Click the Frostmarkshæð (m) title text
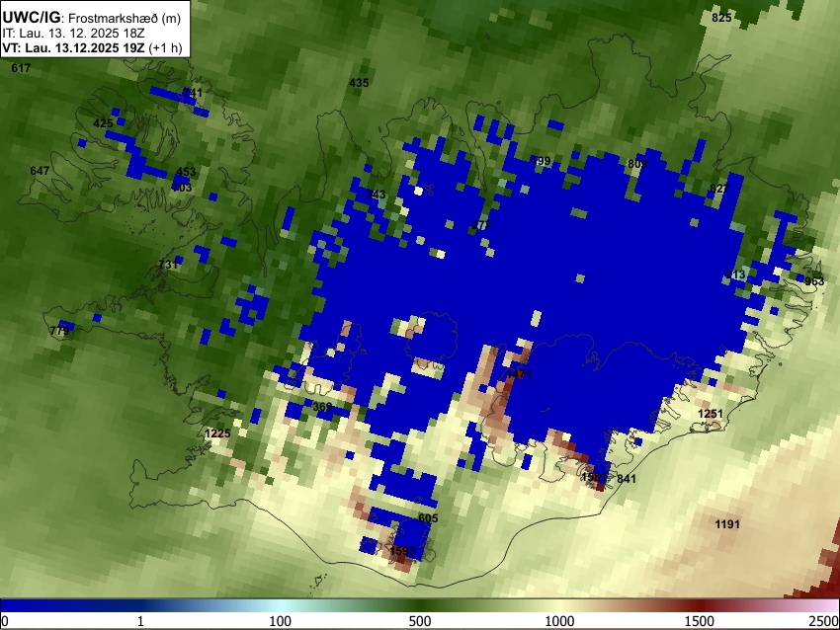The height and width of the screenshot is (630, 840). click(125, 18)
